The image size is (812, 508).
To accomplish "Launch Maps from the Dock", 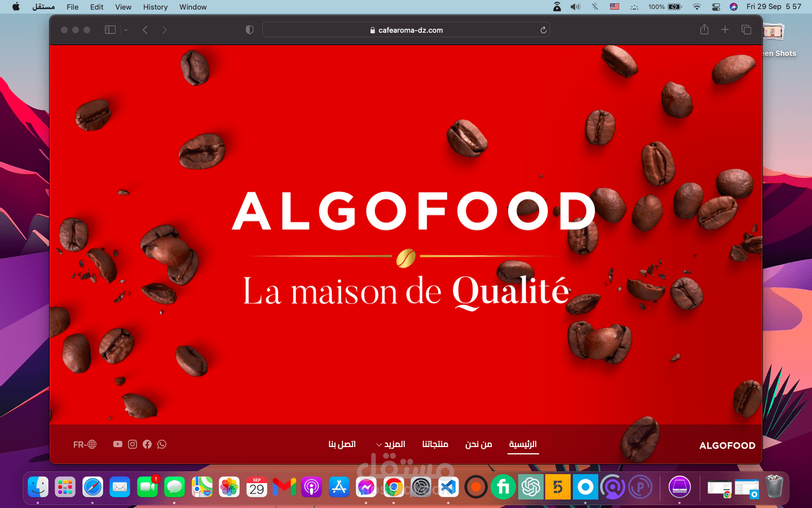I will pyautogui.click(x=202, y=487).
